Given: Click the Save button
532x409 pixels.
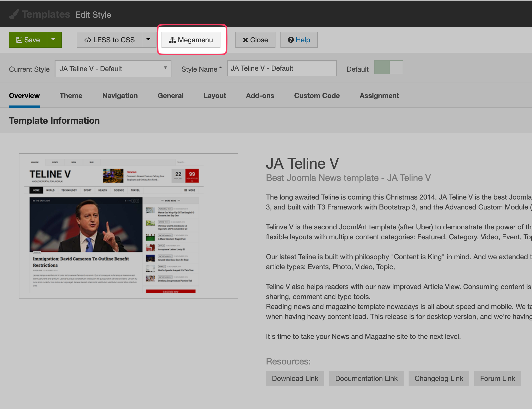Looking at the screenshot, I should coord(28,40).
